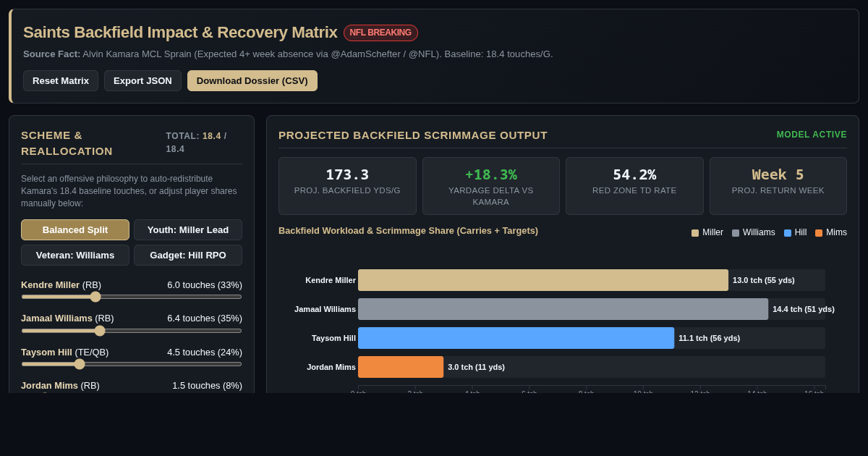Click the '4.5 touches (24%)' value
The image size is (868, 456).
[x=205, y=352]
